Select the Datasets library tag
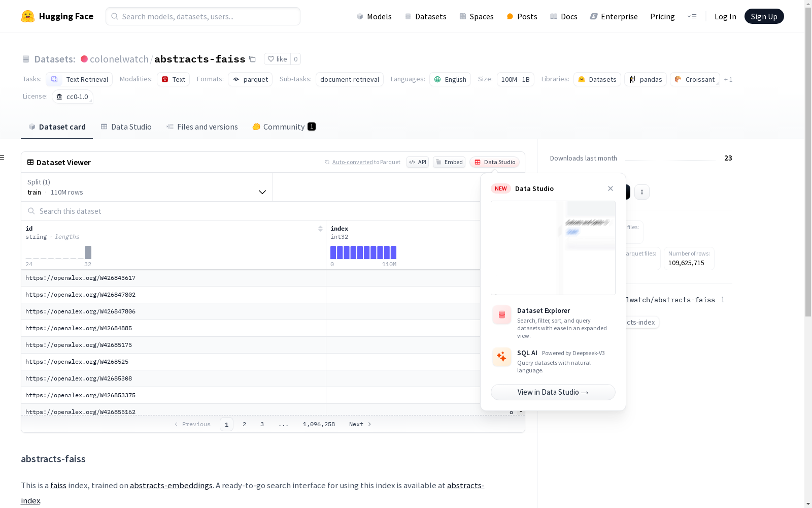Viewport: 812px width, 508px height. coord(597,79)
